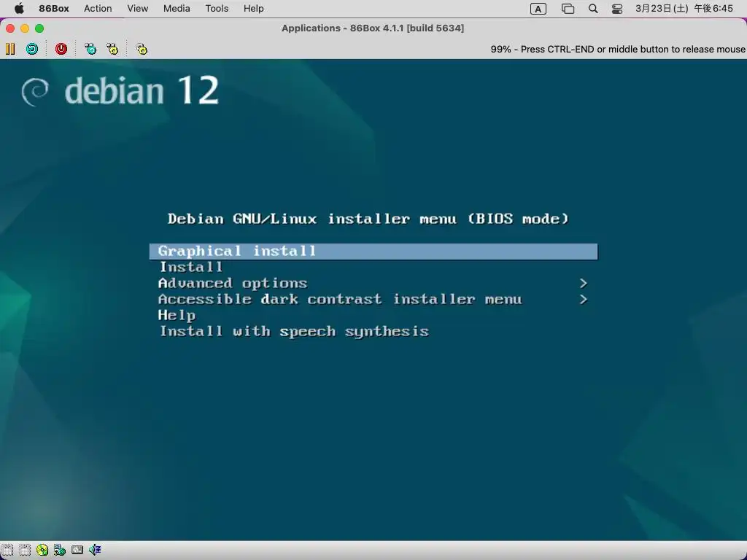Click the input source 'A' indicator
Image resolution: width=747 pixels, height=560 pixels.
click(538, 9)
